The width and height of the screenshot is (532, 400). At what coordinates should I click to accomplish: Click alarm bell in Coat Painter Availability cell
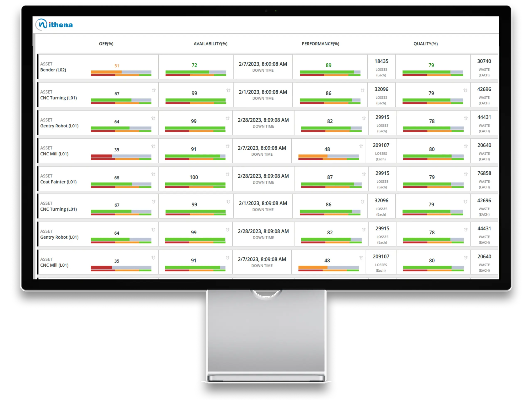click(228, 174)
